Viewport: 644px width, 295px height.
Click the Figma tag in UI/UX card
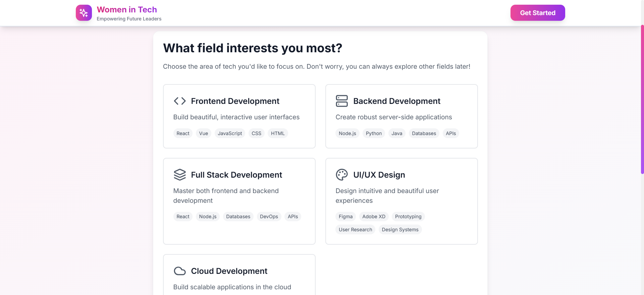pos(345,217)
